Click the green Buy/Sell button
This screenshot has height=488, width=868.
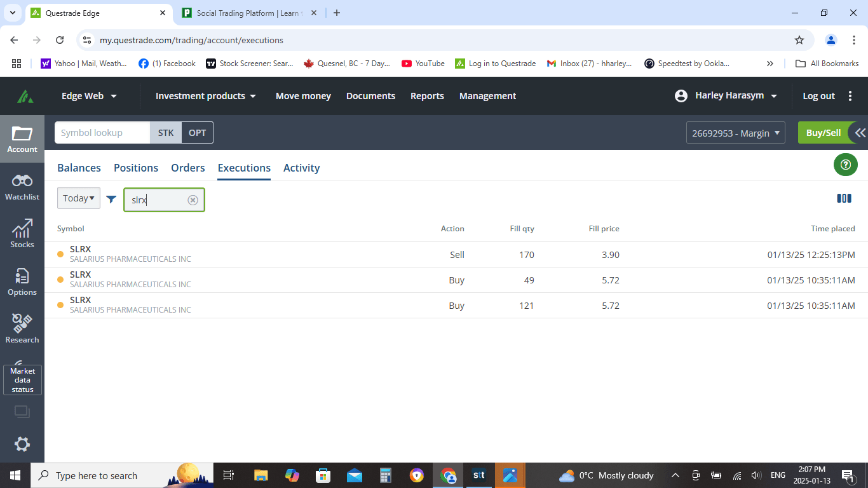tap(824, 133)
